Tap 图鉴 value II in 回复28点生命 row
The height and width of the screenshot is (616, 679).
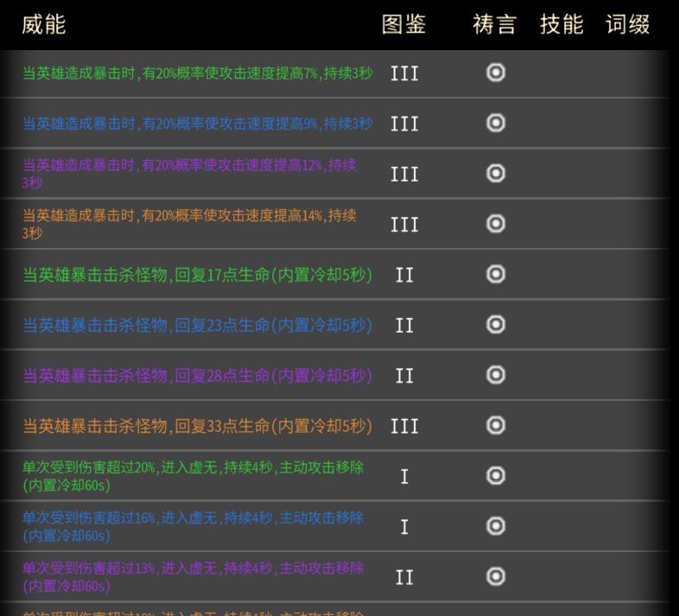[404, 376]
